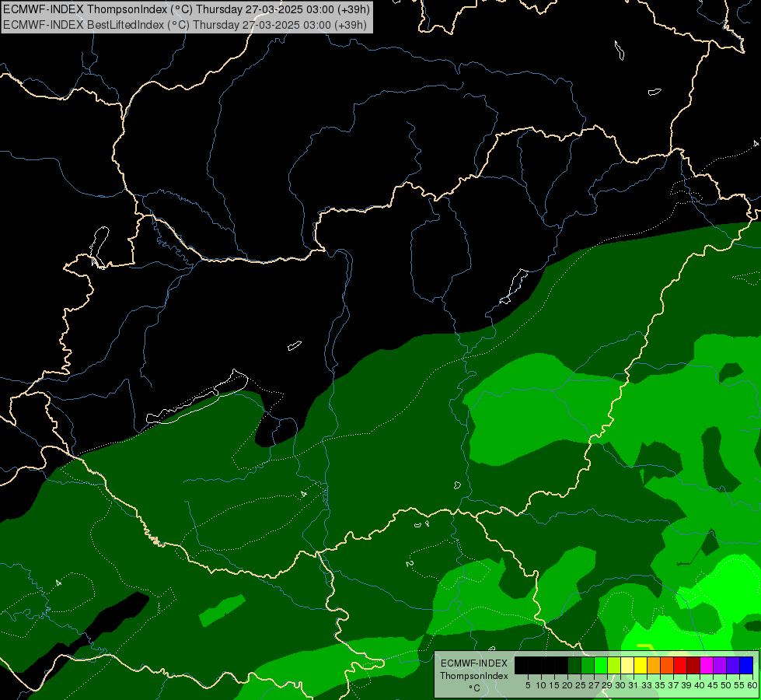
Task: Click legend tick value '40'
Action: [700, 685]
